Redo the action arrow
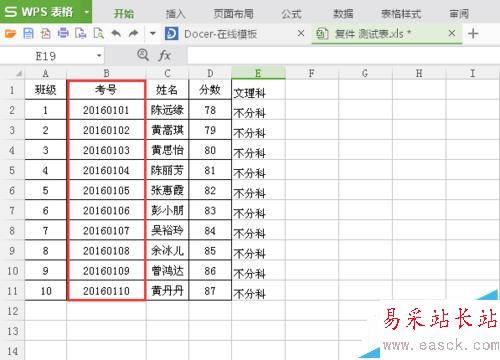500x360 pixels. click(134, 33)
